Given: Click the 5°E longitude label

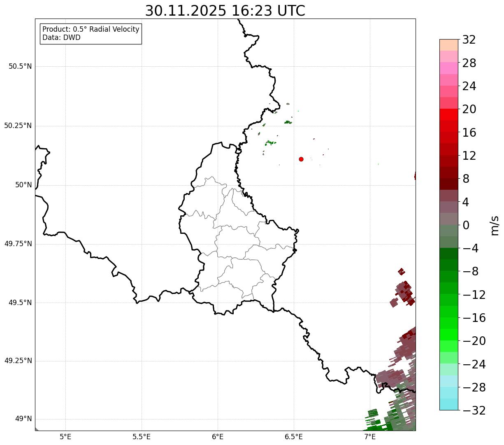Looking at the screenshot, I should pos(65,437).
